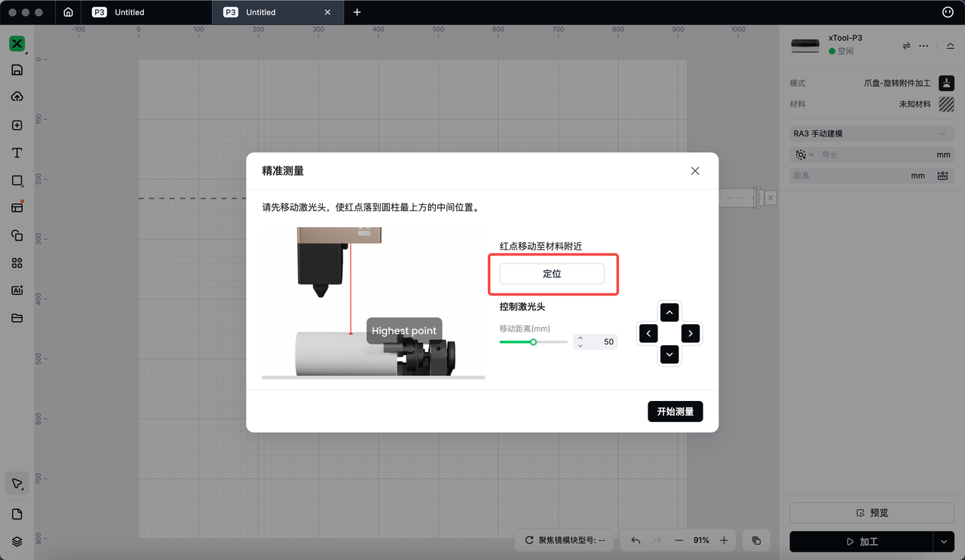Collapse the xTool-P3 device panel
The height and width of the screenshot is (560, 965).
(x=950, y=46)
